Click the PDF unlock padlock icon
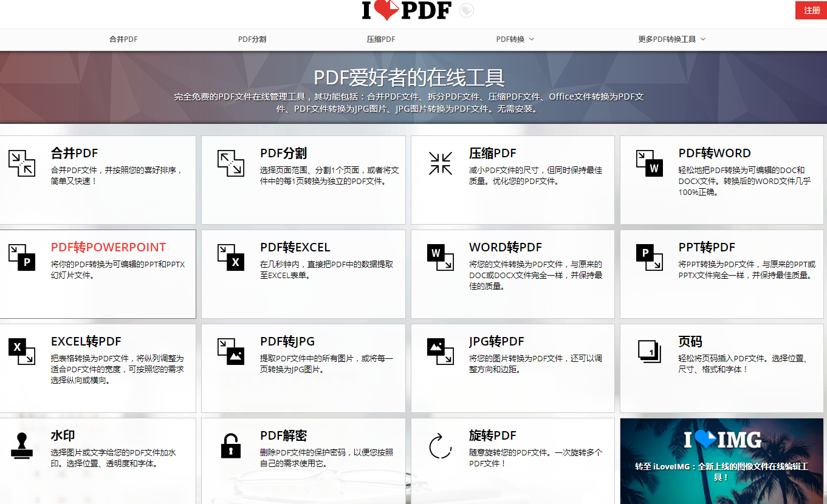 click(231, 446)
